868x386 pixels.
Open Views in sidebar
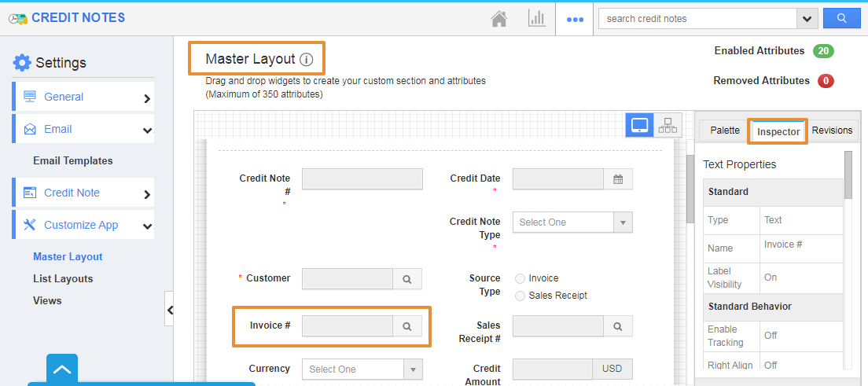[47, 301]
